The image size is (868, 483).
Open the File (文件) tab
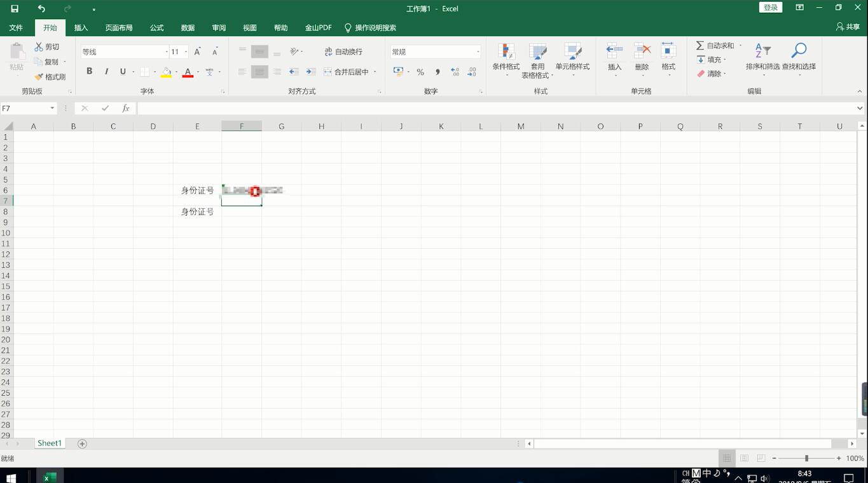click(x=16, y=28)
